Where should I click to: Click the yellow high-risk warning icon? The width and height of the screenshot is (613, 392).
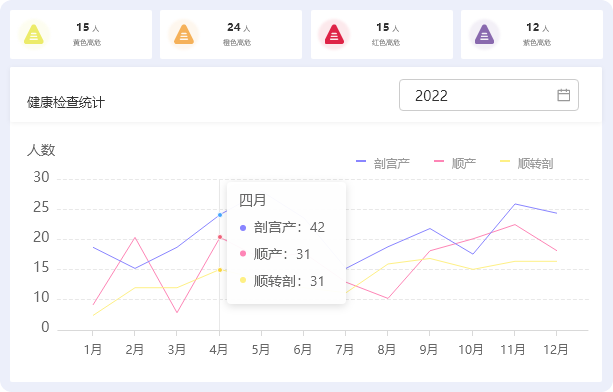[x=34, y=34]
